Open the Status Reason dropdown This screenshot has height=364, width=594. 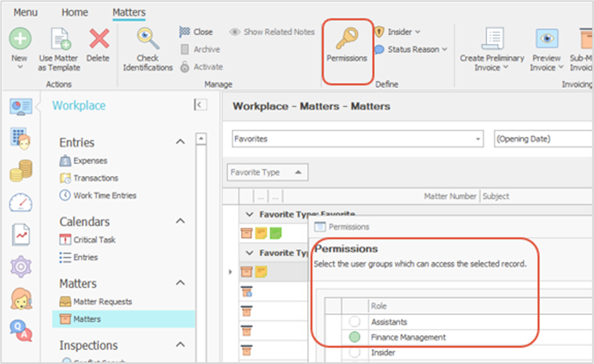point(411,50)
